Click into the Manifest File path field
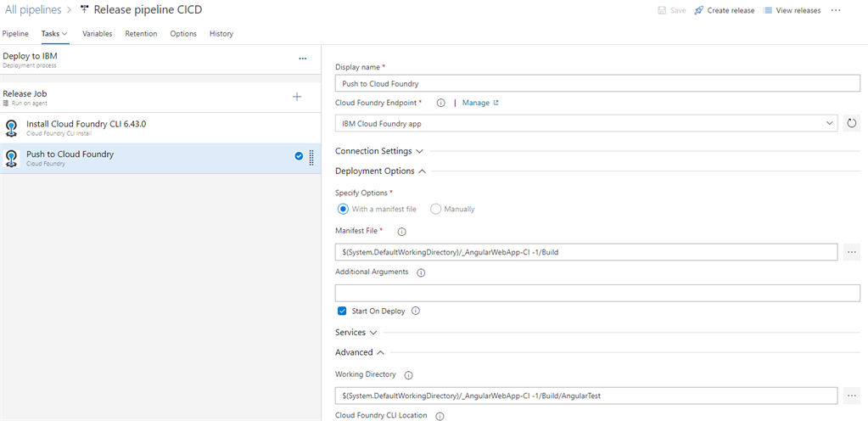 pos(586,252)
